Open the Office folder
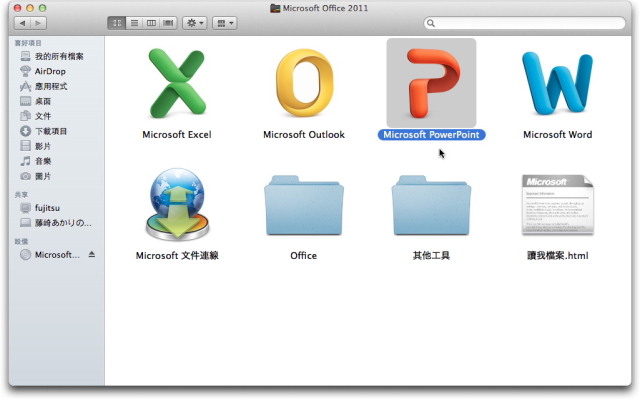 point(304,205)
